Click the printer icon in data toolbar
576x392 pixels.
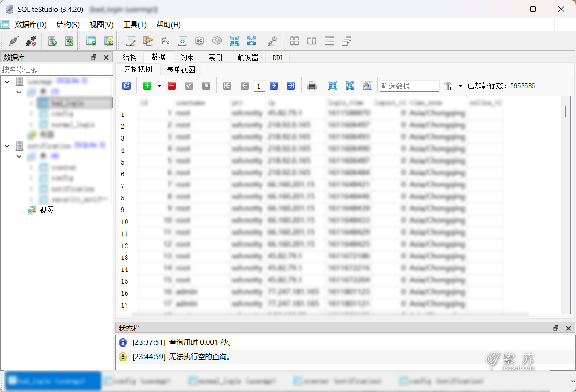click(x=312, y=86)
